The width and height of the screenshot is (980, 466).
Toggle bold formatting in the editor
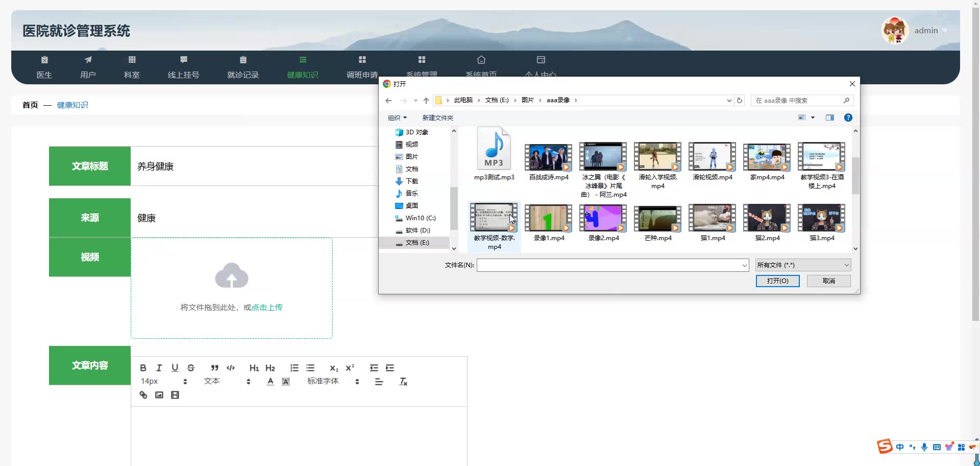143,368
